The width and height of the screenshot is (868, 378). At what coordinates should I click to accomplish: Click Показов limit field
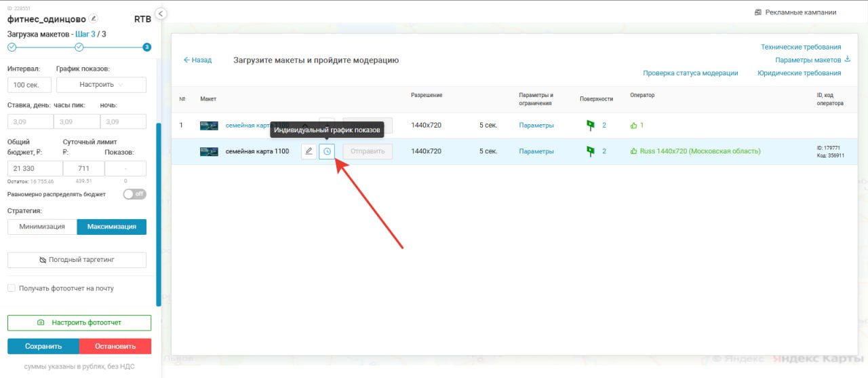(125, 169)
